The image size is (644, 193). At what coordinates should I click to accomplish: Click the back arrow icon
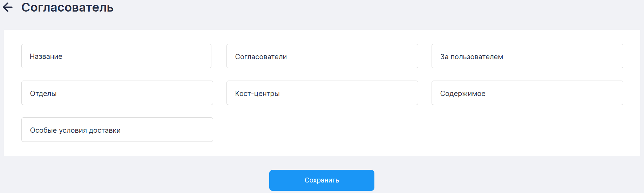point(8,7)
